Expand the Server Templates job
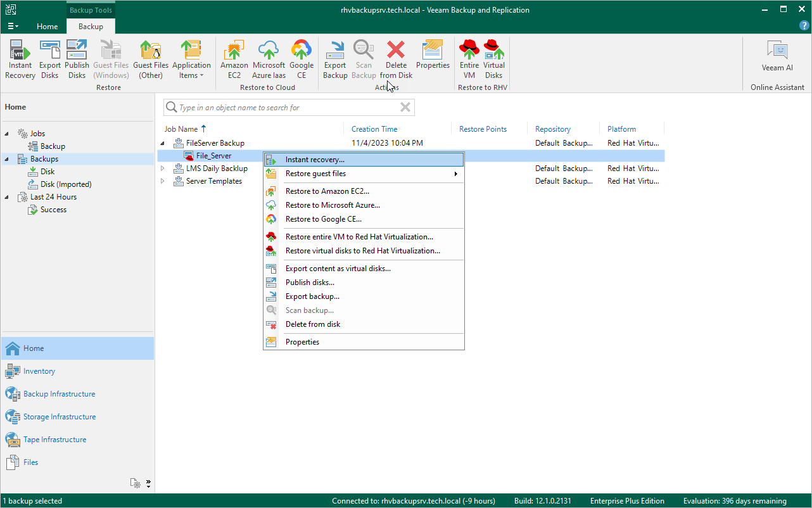Viewport: 812px width, 508px height. tap(163, 181)
